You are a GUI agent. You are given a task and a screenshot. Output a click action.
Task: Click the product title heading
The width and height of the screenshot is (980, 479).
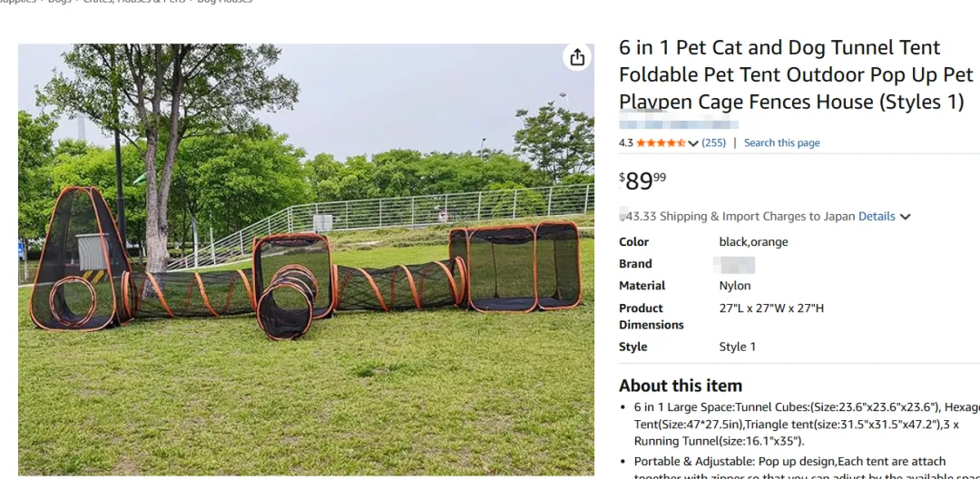[796, 74]
